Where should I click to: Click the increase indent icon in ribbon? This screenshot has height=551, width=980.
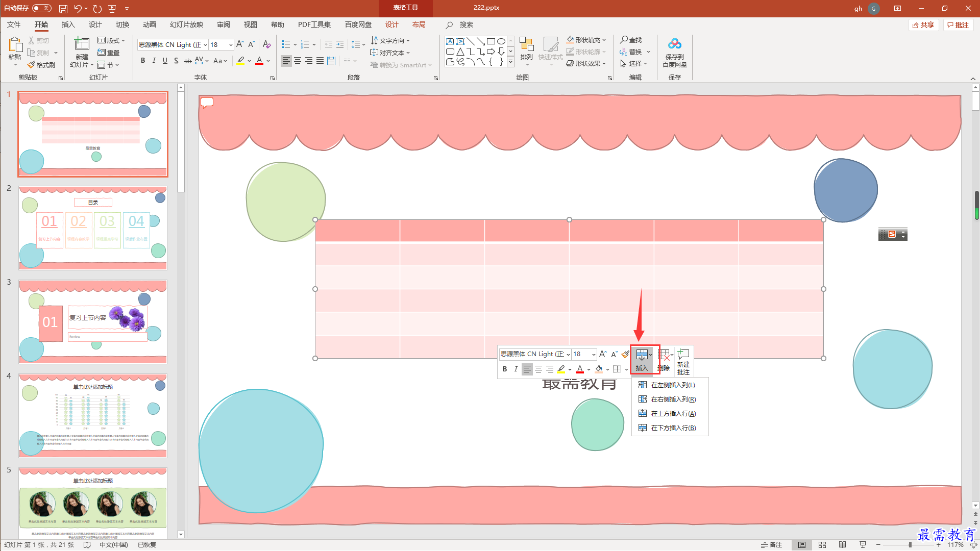pos(340,44)
